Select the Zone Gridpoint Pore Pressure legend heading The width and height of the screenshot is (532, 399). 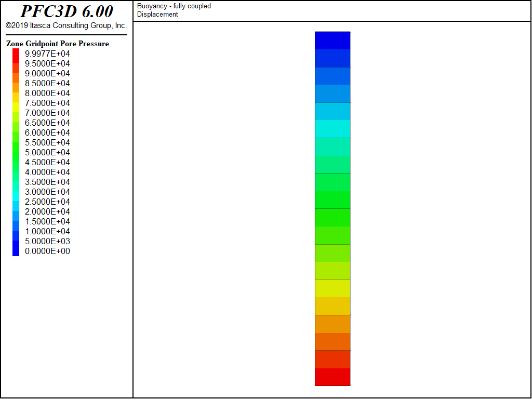(x=58, y=44)
